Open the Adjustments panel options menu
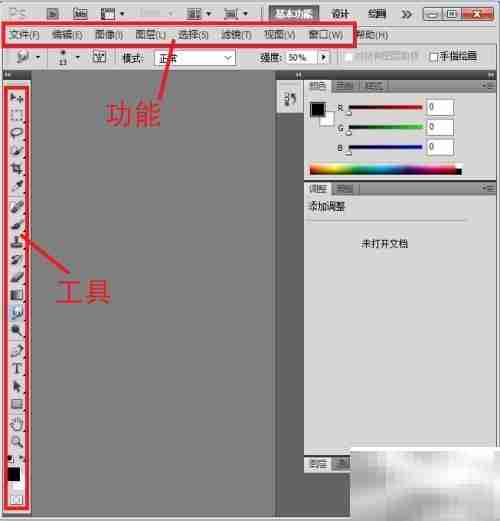Image resolution: width=500 pixels, height=521 pixels. (x=489, y=189)
